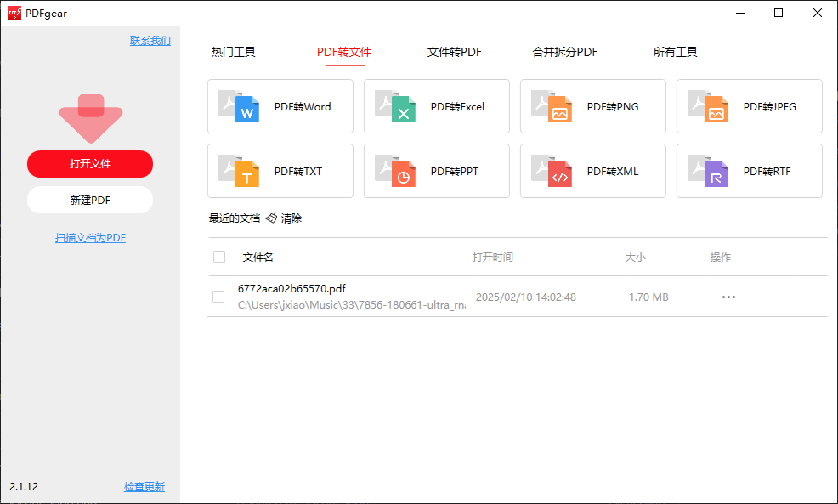Click the broom icon beside 清除
The height and width of the screenshot is (504, 838).
tap(271, 218)
